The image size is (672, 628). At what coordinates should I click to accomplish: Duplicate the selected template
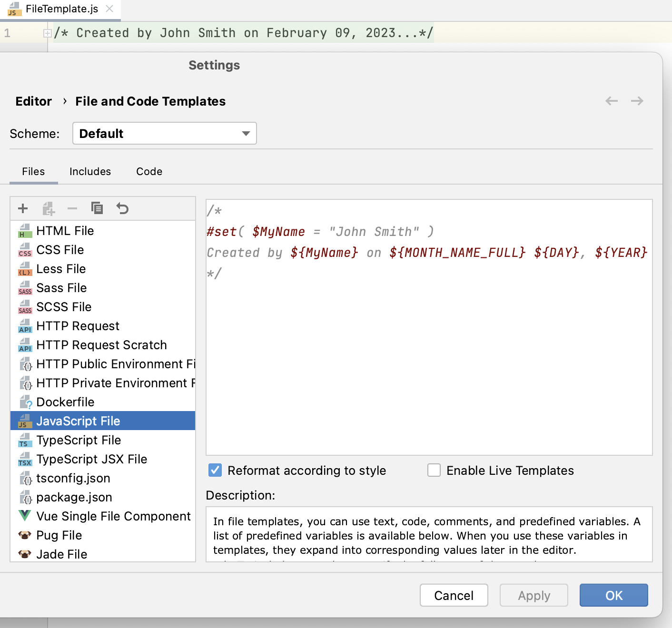[x=98, y=208]
